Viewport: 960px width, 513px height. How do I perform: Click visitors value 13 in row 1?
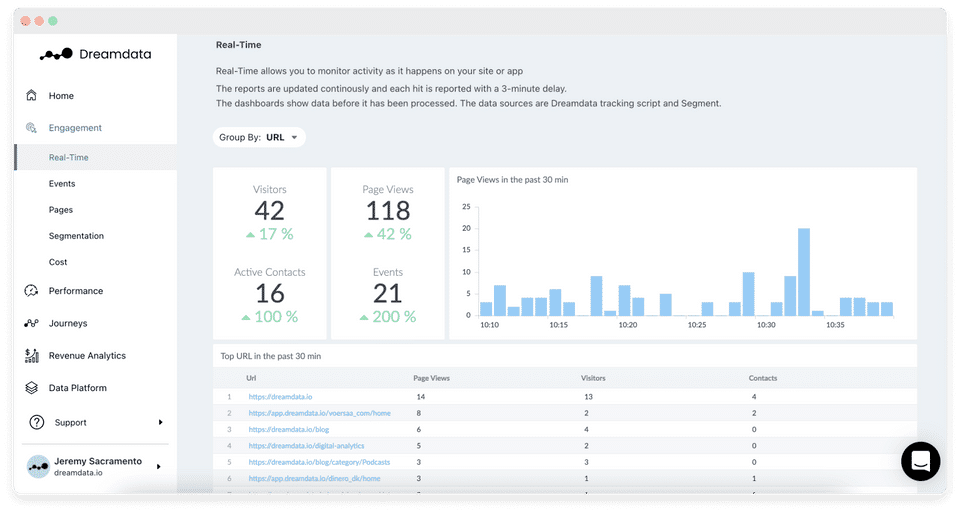pyautogui.click(x=588, y=397)
